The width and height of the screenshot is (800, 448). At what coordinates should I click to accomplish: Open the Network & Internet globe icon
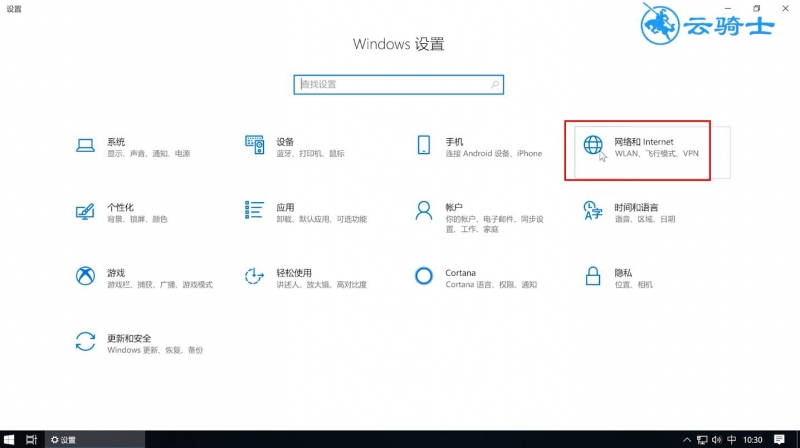tap(593, 145)
